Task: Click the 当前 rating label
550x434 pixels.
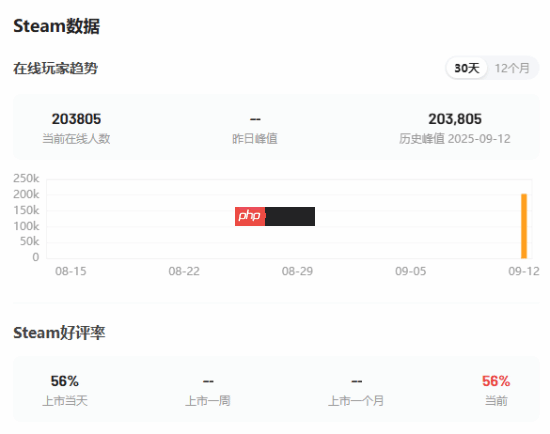Action: click(x=496, y=401)
